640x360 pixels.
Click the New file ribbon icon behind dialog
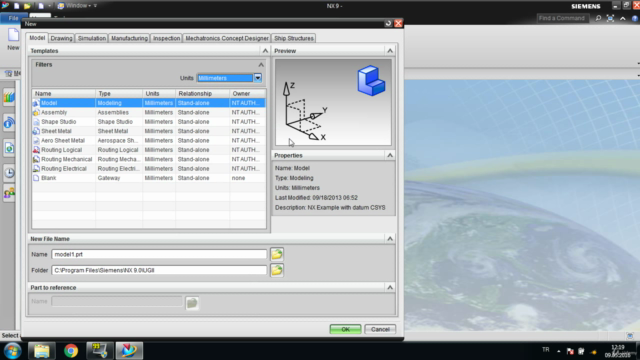click(x=13, y=40)
